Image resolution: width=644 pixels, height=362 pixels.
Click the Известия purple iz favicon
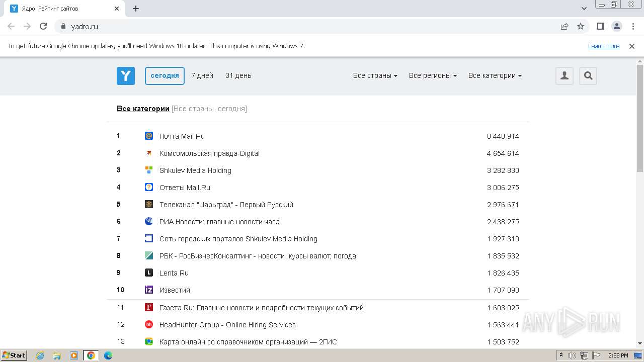point(149,290)
